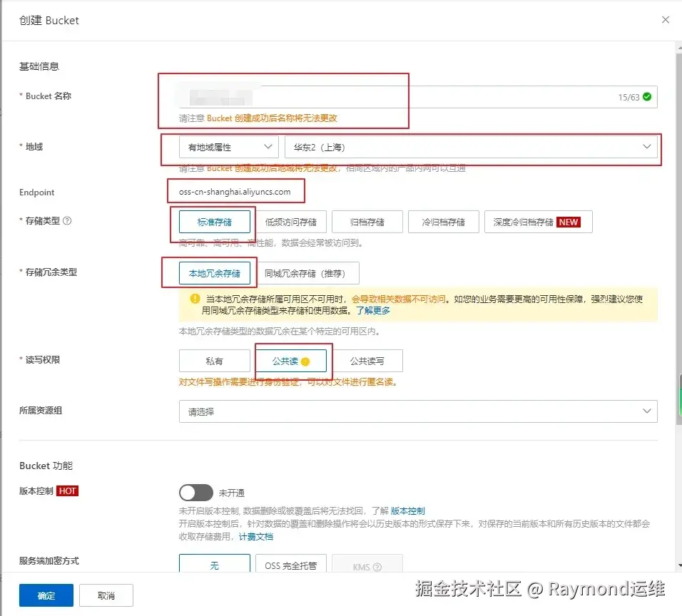
Task: Click the yellow warning icon in notice
Action: (195, 299)
